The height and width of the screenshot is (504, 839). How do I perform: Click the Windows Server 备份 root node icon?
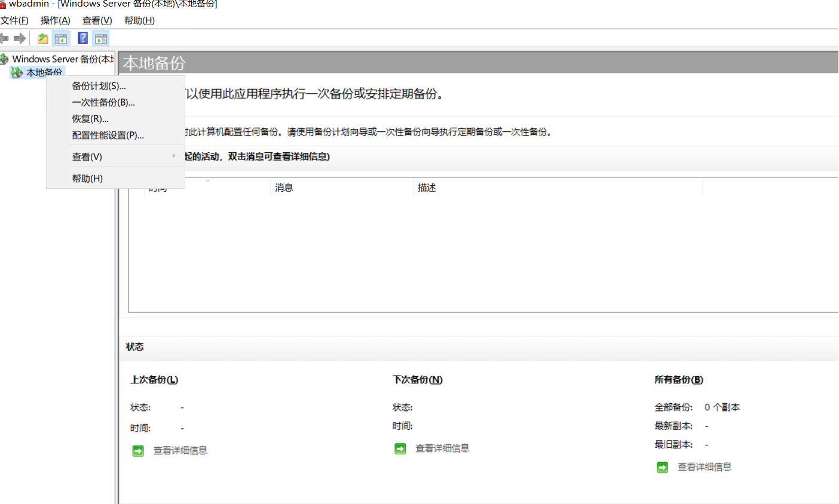(x=4, y=59)
